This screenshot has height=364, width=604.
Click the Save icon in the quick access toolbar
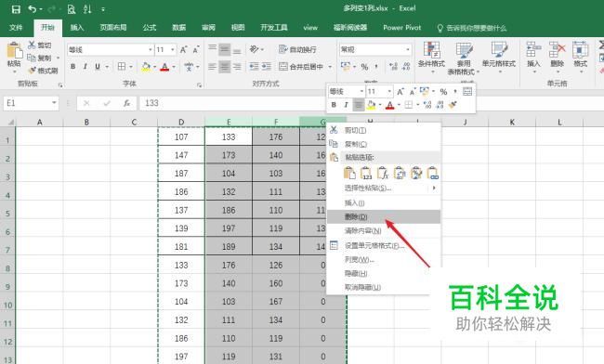16,9
